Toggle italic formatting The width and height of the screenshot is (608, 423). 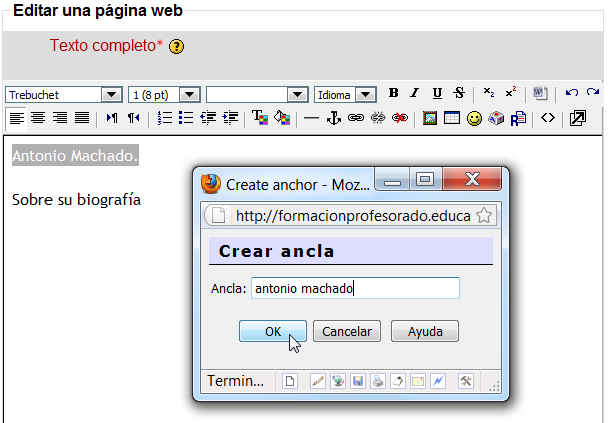(x=414, y=94)
